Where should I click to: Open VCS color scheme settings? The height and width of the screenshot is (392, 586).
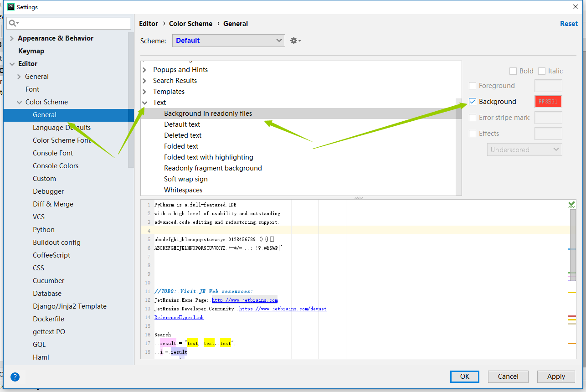tap(39, 217)
